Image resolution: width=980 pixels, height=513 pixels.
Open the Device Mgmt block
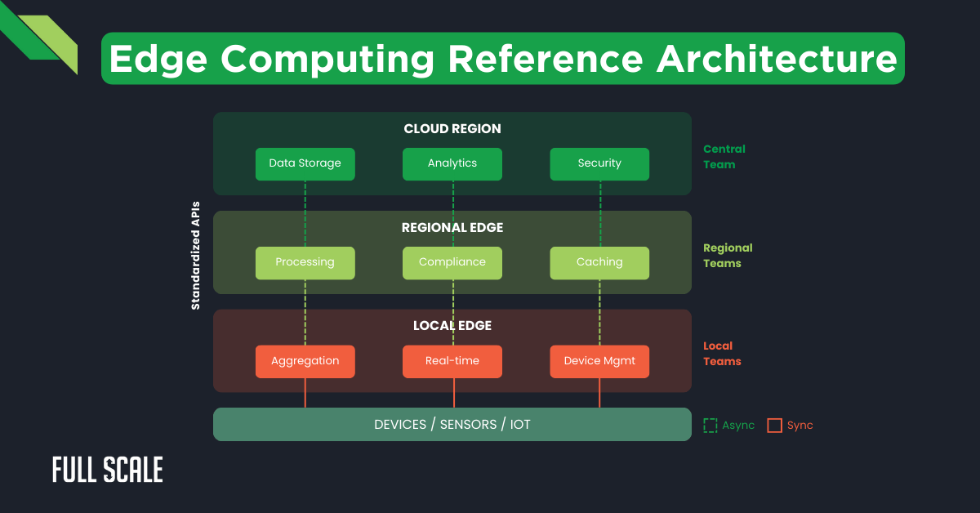(599, 361)
